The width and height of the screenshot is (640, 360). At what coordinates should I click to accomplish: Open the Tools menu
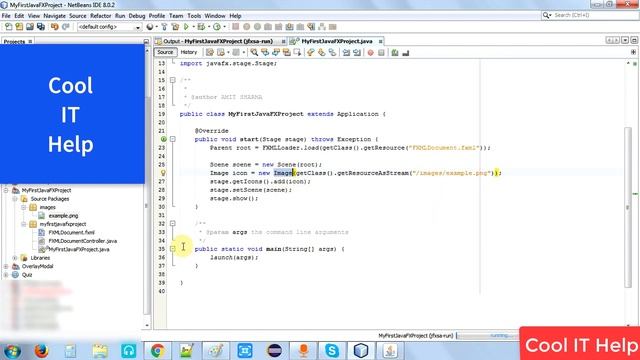pos(194,16)
